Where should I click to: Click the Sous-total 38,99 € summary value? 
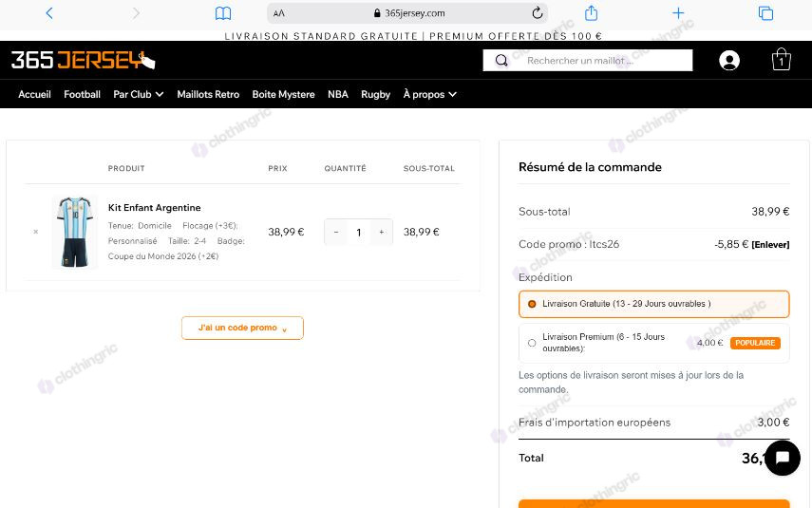click(770, 212)
